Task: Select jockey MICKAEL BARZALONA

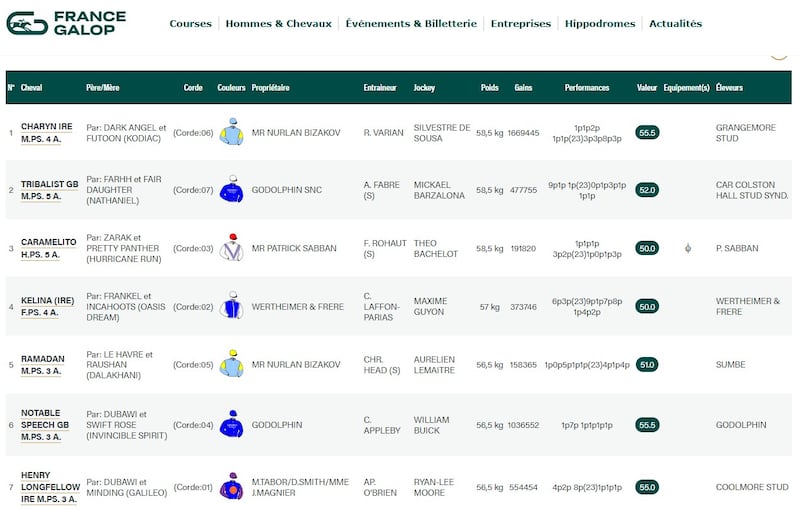Action: (x=439, y=190)
